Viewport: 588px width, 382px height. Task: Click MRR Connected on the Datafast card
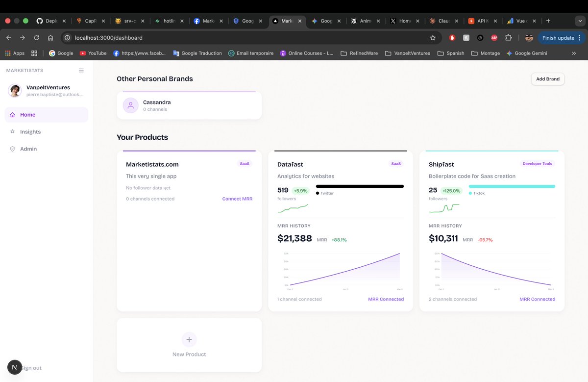[x=386, y=299]
